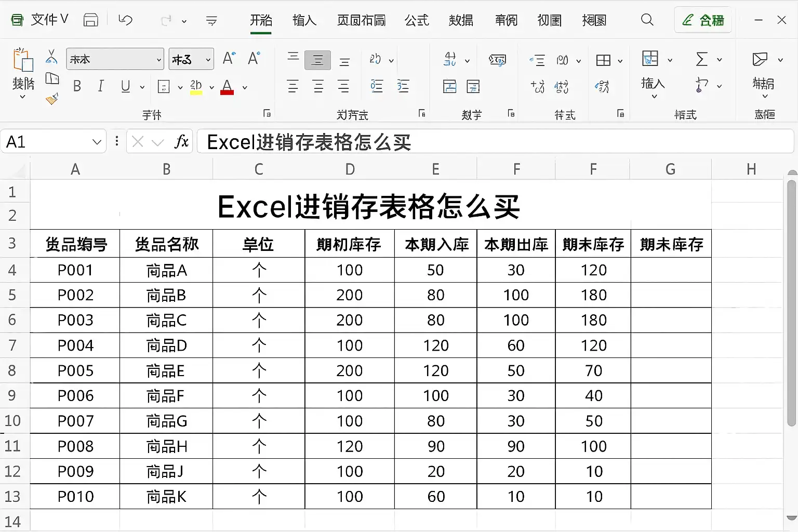Open the Underline style dropdown arrow
Viewport: 798px width, 532px height.
[142, 87]
